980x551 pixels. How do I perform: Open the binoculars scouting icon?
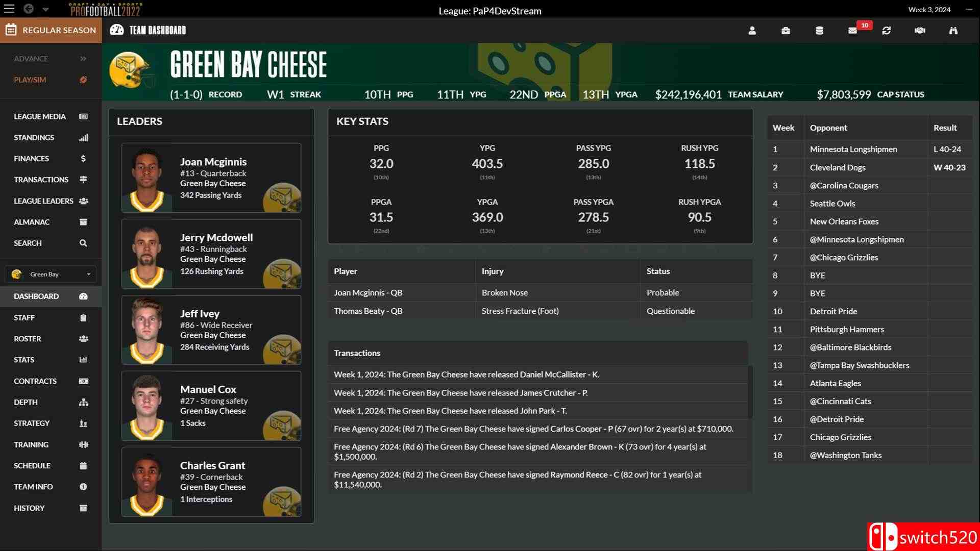pos(953,31)
